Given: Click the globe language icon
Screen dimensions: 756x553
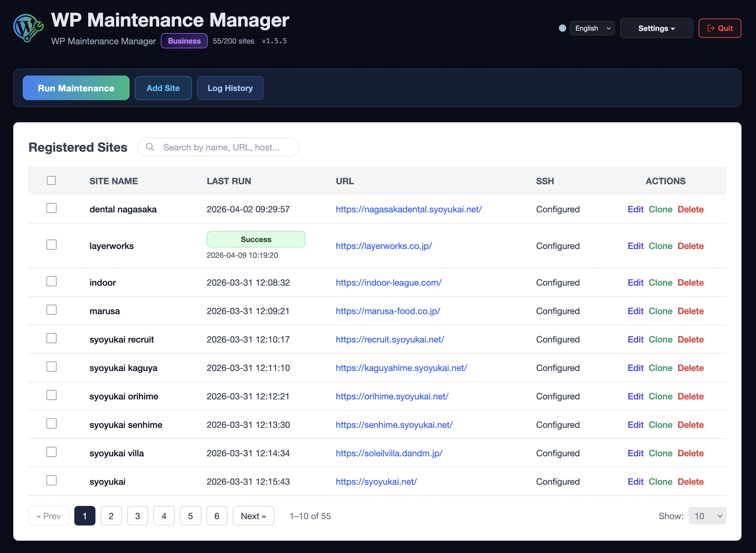Looking at the screenshot, I should coord(563,28).
